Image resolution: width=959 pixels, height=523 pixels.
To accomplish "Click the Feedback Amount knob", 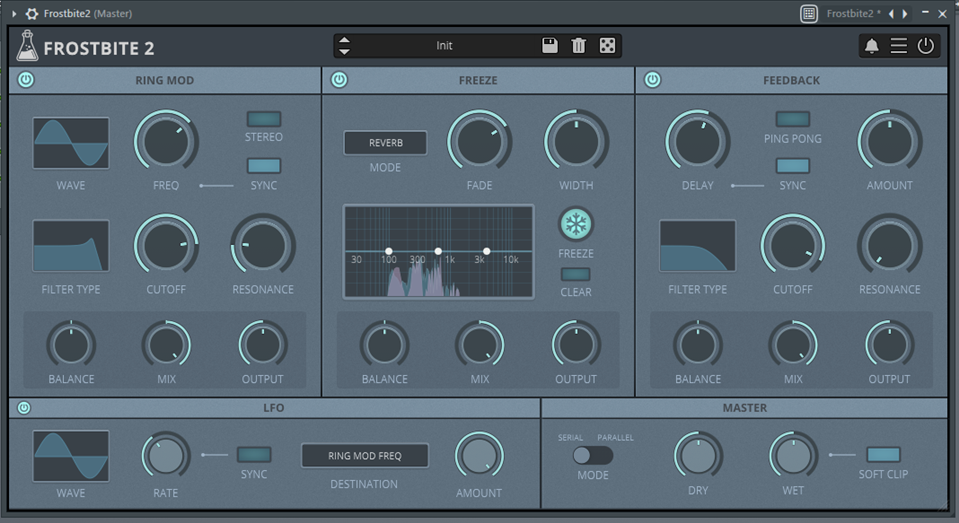I will click(889, 142).
